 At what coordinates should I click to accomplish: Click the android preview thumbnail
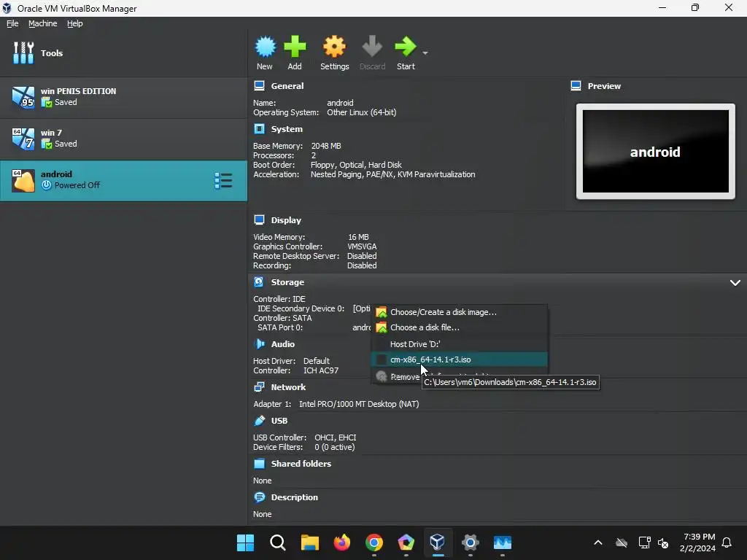[x=656, y=152]
